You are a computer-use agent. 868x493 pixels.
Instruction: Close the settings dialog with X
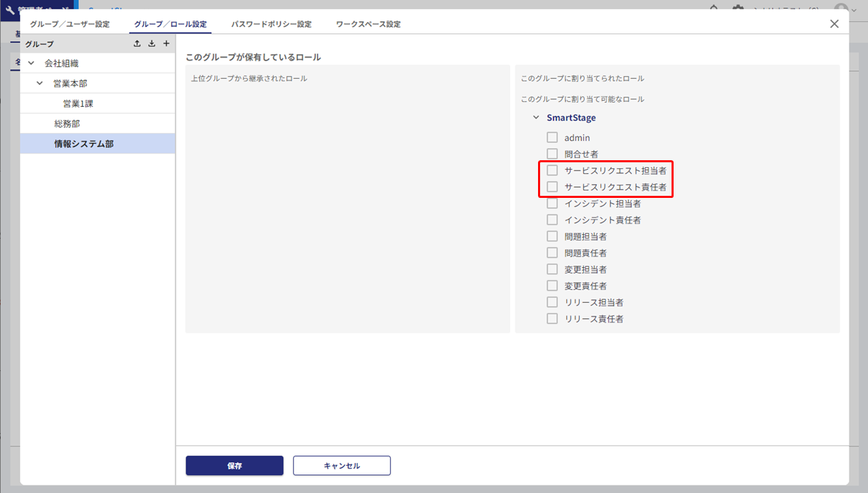tap(834, 24)
